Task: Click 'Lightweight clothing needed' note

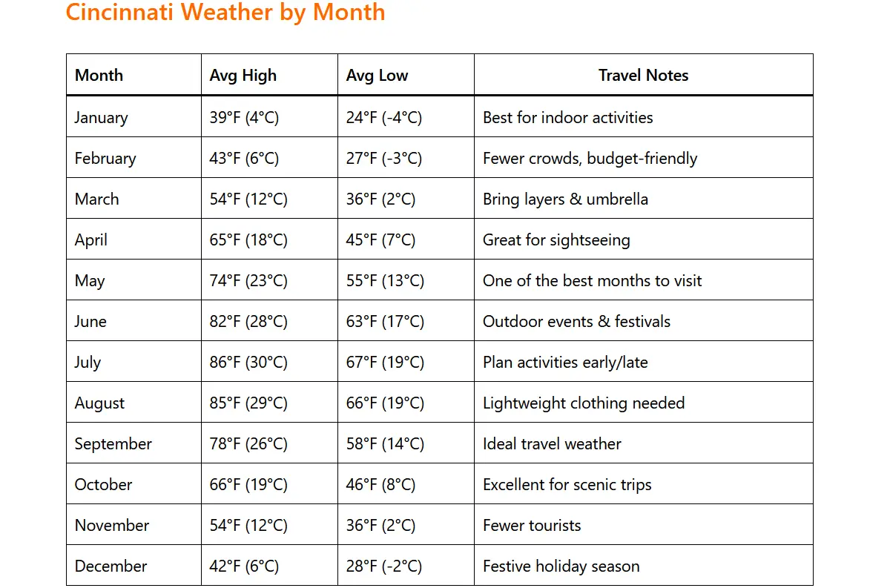Action: click(x=584, y=403)
